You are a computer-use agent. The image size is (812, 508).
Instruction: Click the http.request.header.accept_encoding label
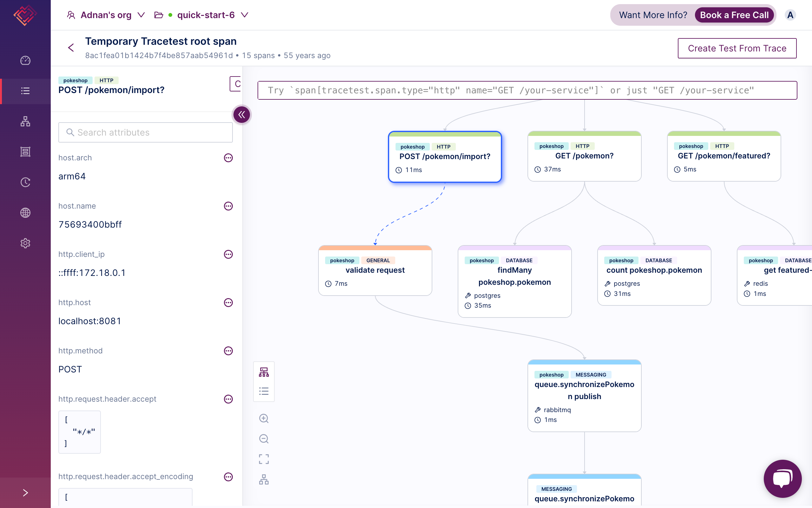[126, 477]
